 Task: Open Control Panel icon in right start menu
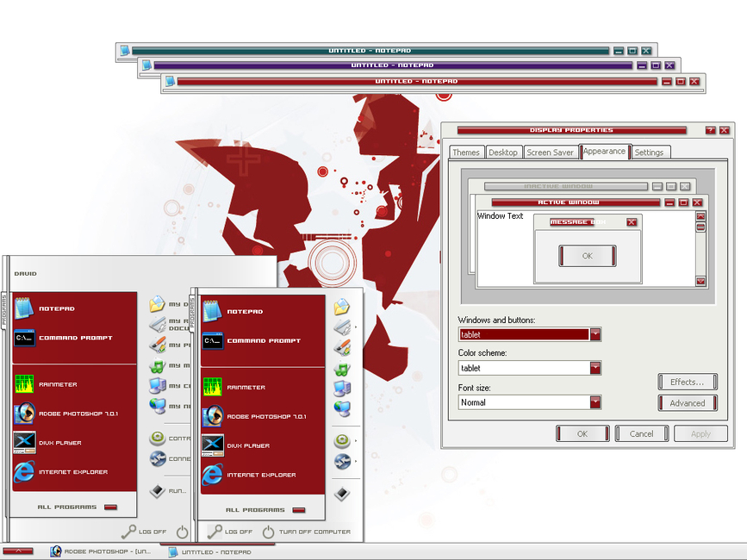click(342, 441)
